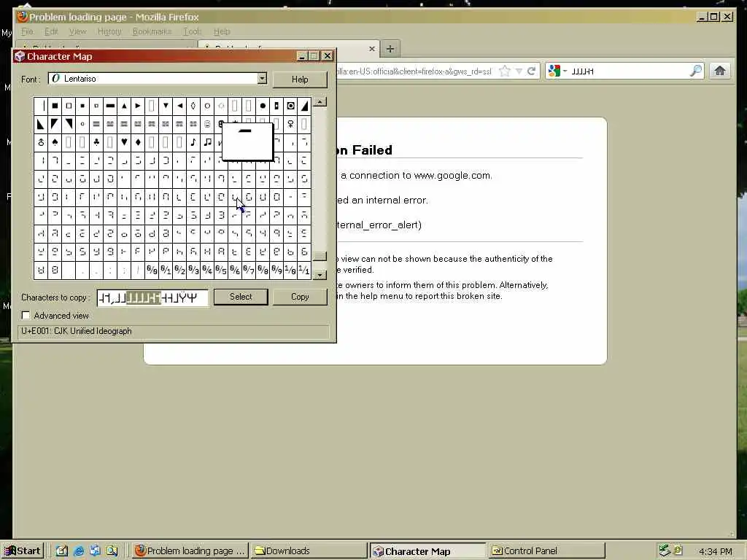Pick the single eighth note character
747x560 pixels.
pyautogui.click(x=193, y=142)
